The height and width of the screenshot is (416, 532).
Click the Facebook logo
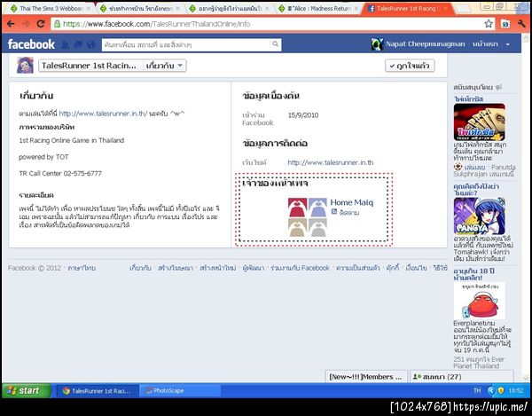click(31, 44)
